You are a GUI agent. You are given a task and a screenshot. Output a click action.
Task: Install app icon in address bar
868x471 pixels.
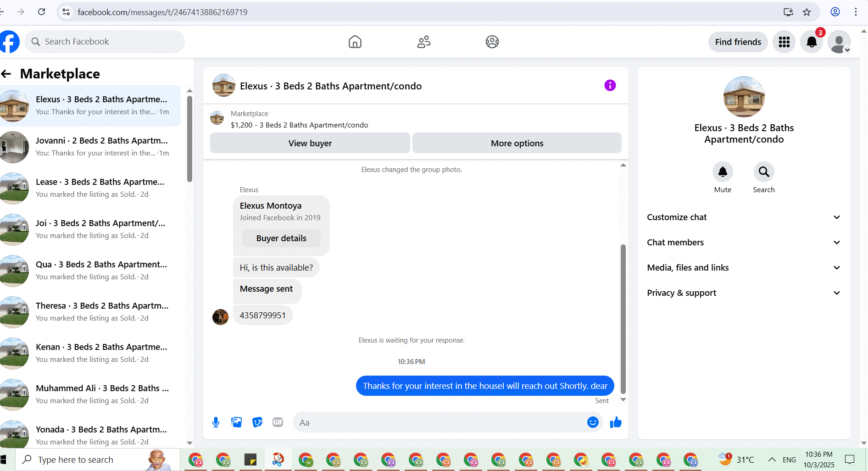click(x=788, y=12)
